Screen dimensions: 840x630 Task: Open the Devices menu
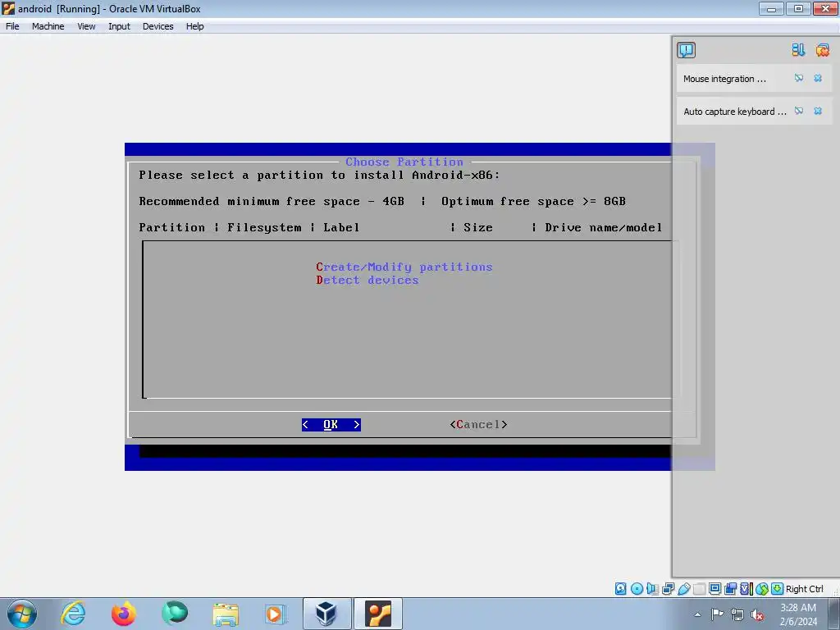pyautogui.click(x=157, y=26)
